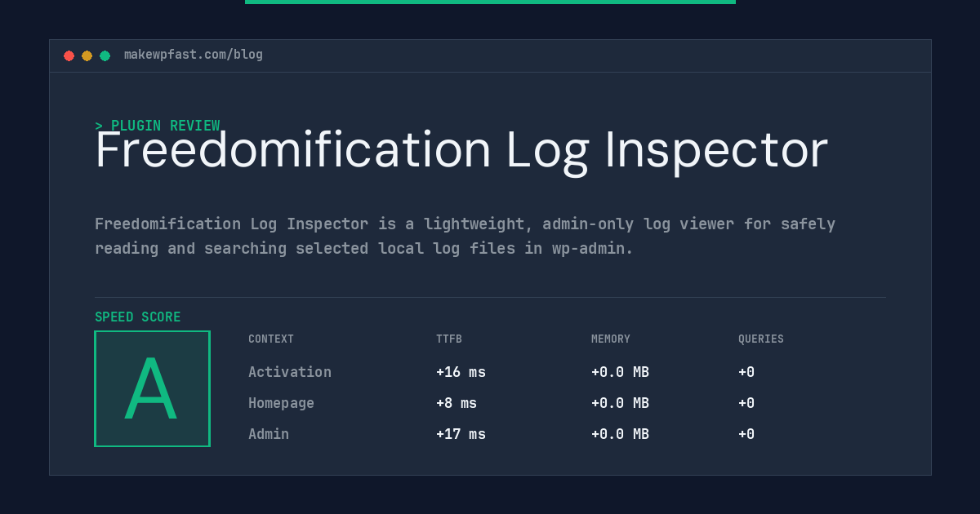The width and height of the screenshot is (980, 514).
Task: Click the yellow minimize dot
Action: click(87, 55)
